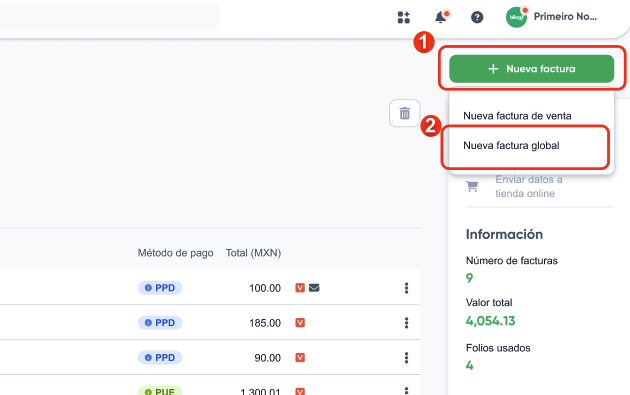Click the shopping cart icon
Screen dimensions: 630x395
[x=472, y=186]
